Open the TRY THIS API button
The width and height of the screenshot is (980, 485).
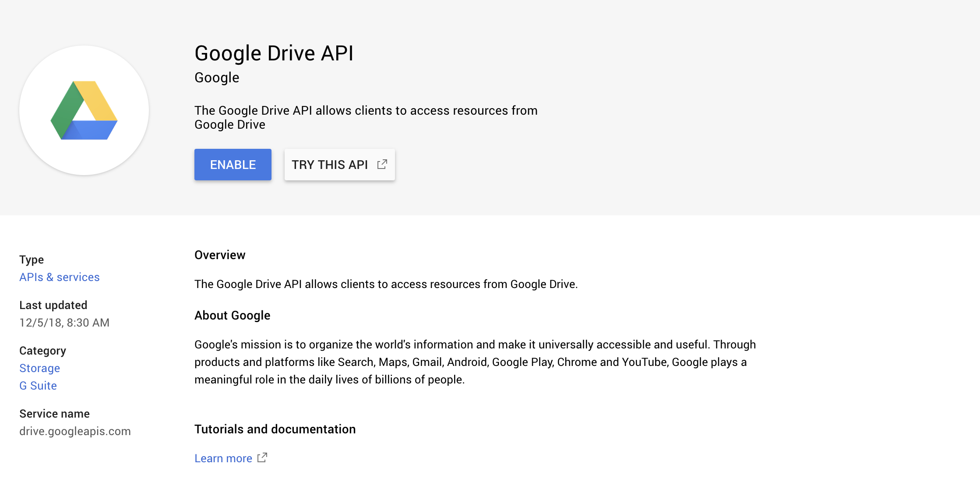tap(340, 165)
